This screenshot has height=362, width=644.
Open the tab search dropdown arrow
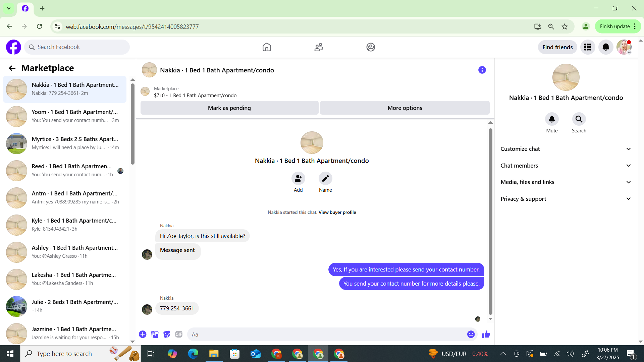coord(9,8)
